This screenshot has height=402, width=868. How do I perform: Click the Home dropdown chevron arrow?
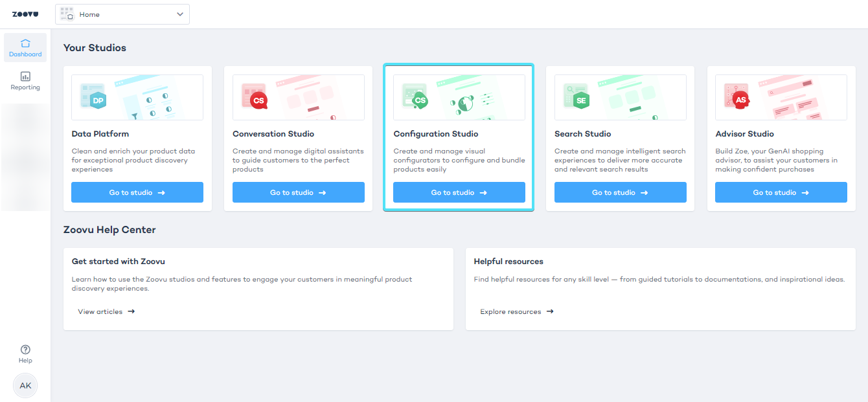[x=180, y=14]
